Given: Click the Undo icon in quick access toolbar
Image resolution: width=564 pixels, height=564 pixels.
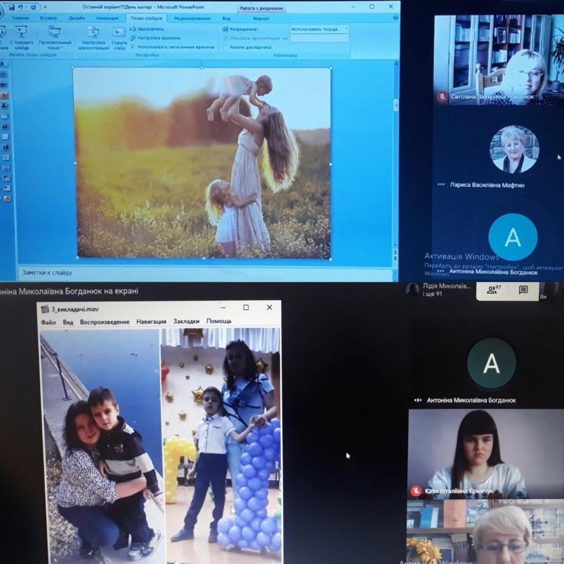Looking at the screenshot, I should pyautogui.click(x=21, y=7).
